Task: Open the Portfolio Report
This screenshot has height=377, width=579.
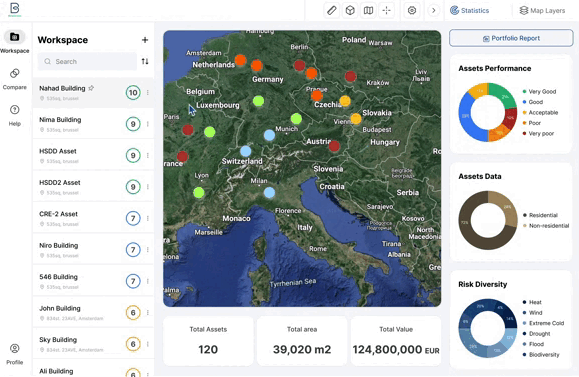Action: coord(511,38)
